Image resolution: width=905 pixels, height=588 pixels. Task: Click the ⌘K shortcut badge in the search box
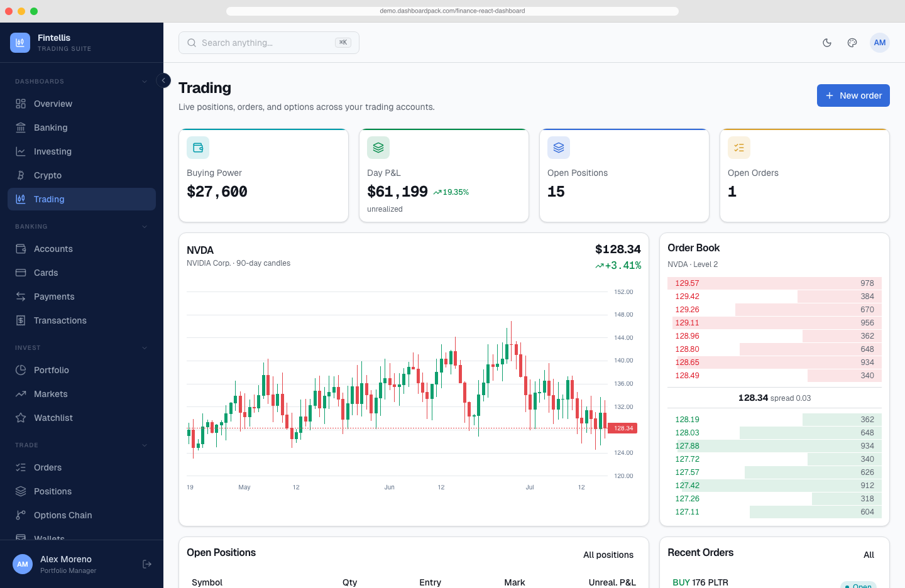(x=343, y=43)
